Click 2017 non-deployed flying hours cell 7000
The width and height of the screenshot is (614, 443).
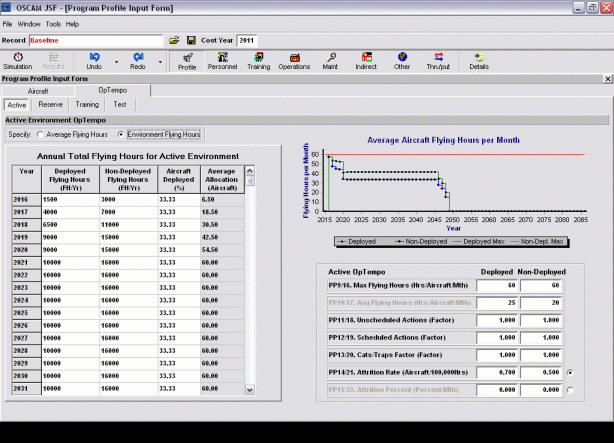click(x=128, y=212)
